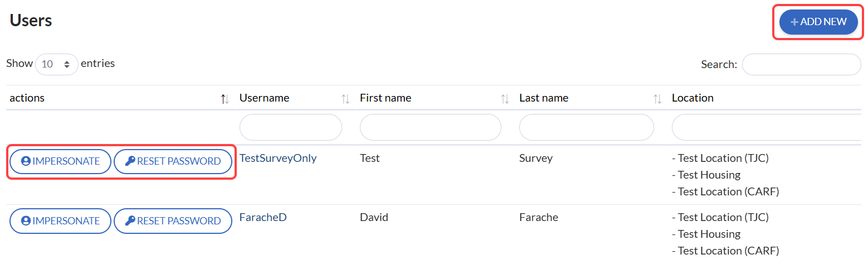Sort table by Last name arrows
Screen dimensions: 868x264
657,99
